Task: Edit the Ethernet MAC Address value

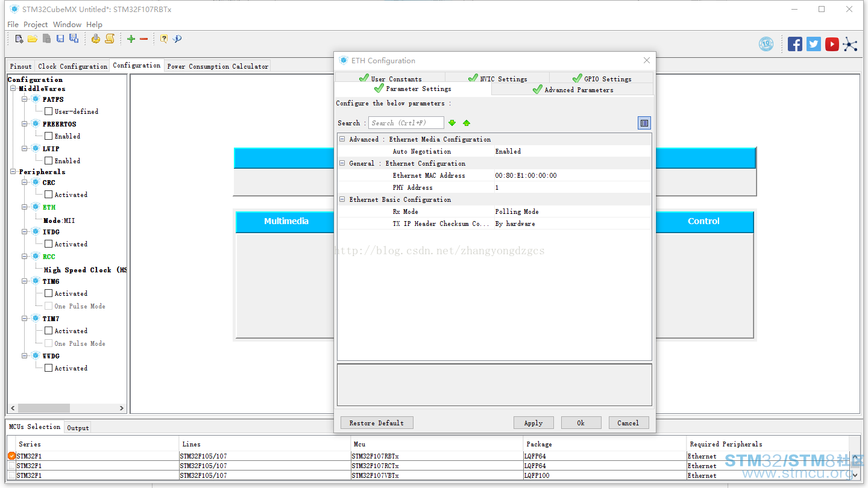Action: point(573,175)
